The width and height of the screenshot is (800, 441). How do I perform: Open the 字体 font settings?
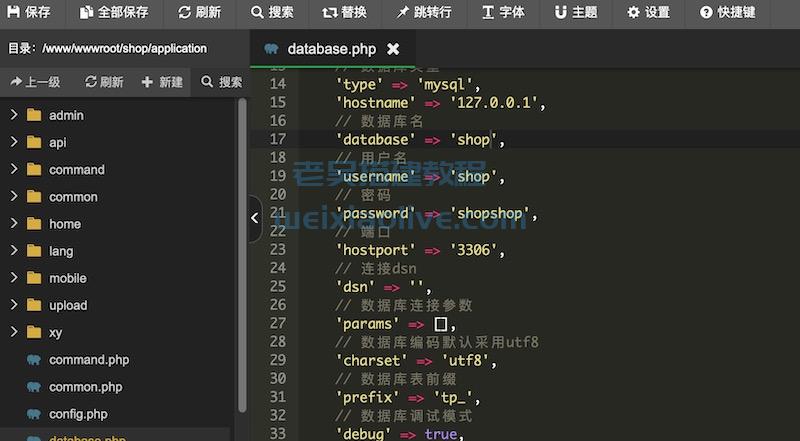504,12
